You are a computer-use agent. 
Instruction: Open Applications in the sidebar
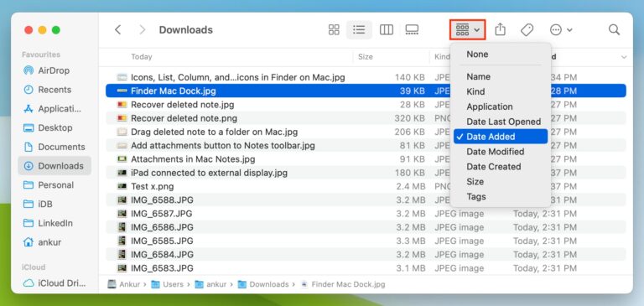55,109
